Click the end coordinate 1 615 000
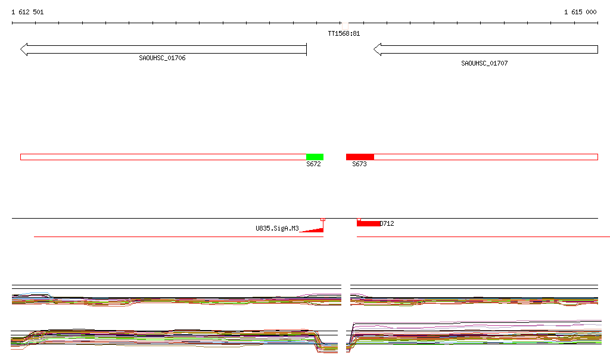The height and width of the screenshot is (364, 610). pyautogui.click(x=580, y=12)
